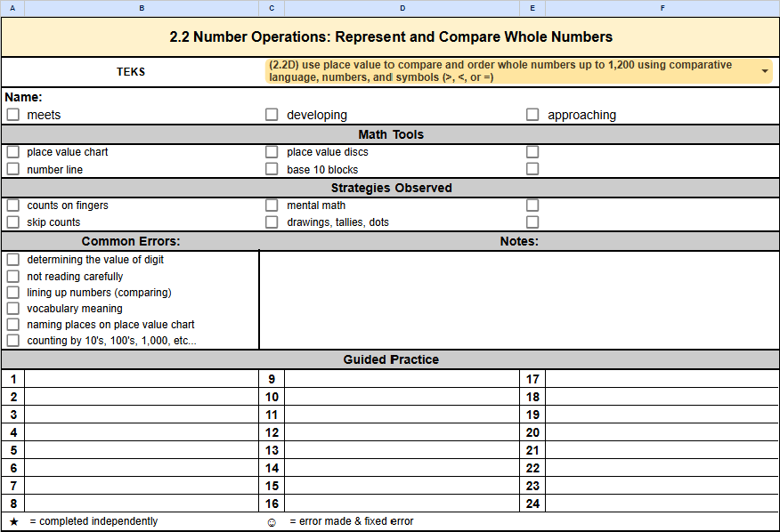Tick the 'base 10 blocks' checkbox

(x=272, y=169)
